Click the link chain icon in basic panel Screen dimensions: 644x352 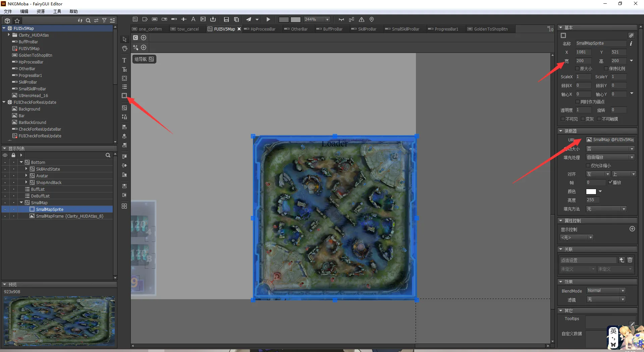click(x=631, y=36)
